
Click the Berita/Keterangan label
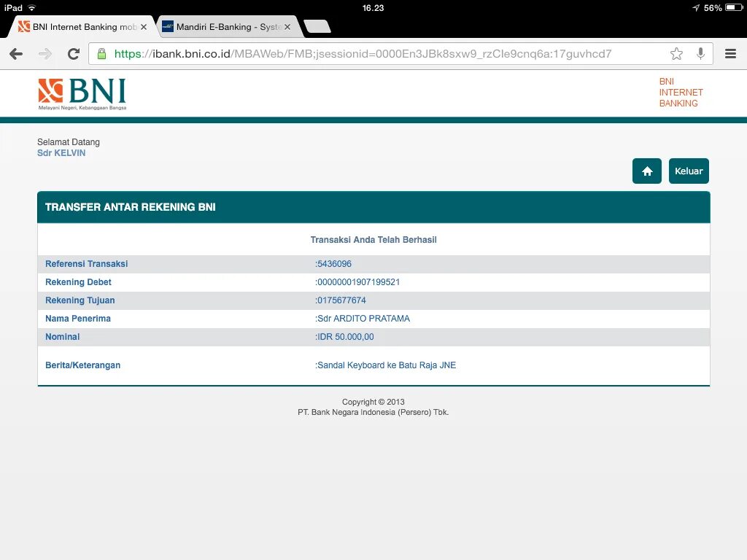83,365
